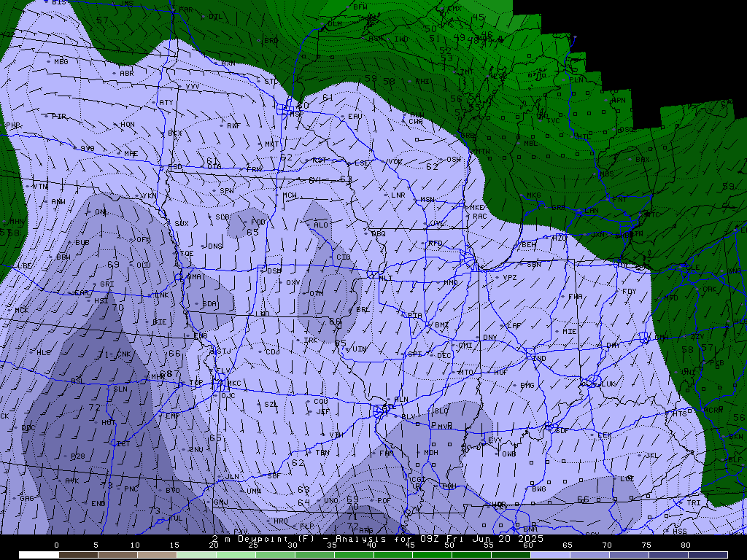The height and width of the screenshot is (560, 747).
Task: Click the UIN station label
Action: click(360, 349)
